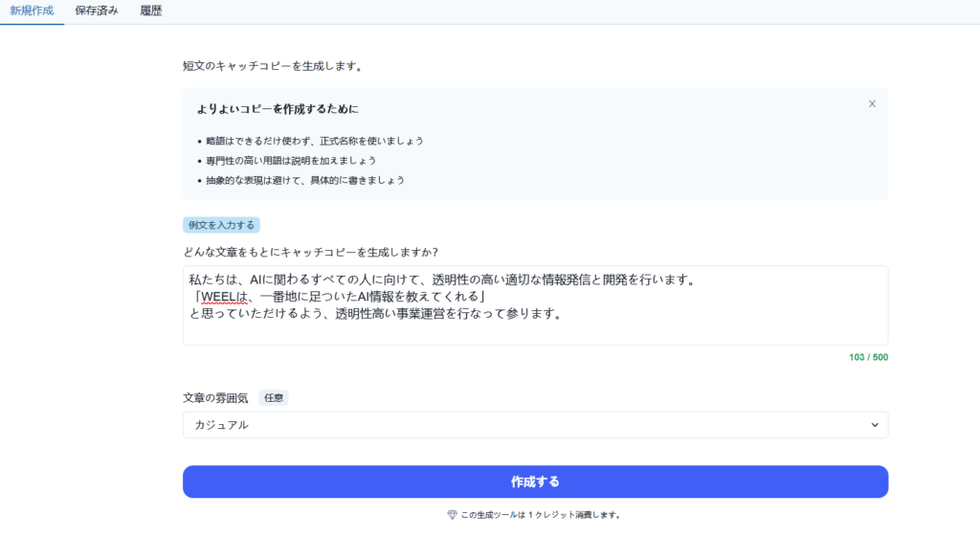This screenshot has height=538, width=980.
Task: Click the 例文を入力する button
Action: [221, 225]
